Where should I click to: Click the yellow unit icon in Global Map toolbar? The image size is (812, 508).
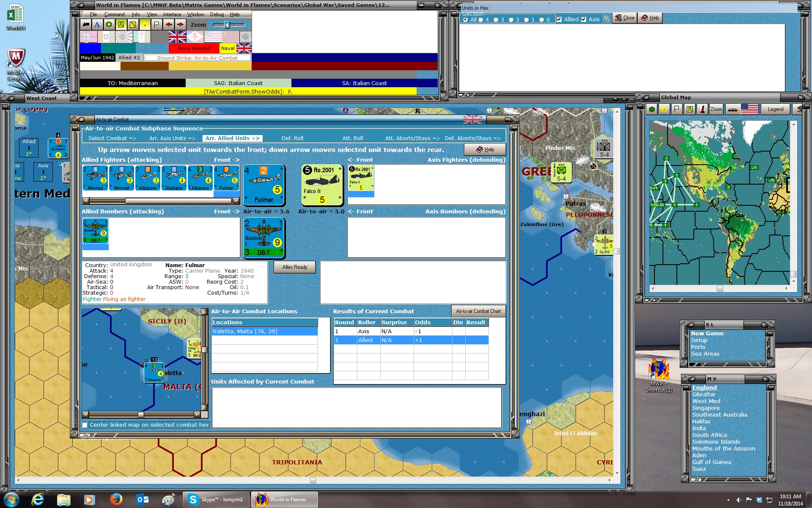click(x=690, y=109)
